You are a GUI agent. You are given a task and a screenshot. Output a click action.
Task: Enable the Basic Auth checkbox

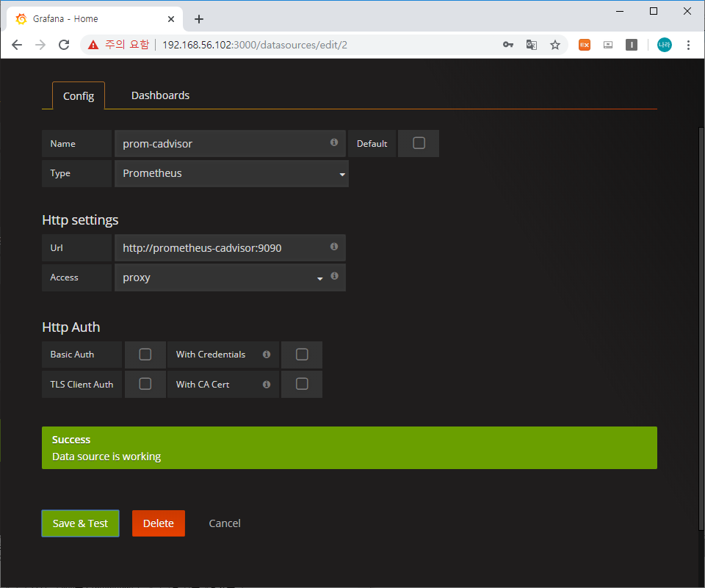click(145, 355)
